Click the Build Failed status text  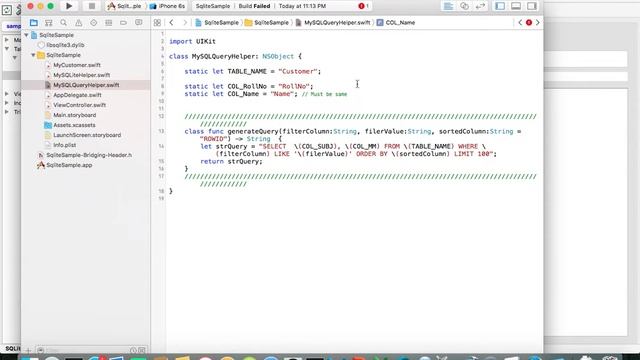254,6
